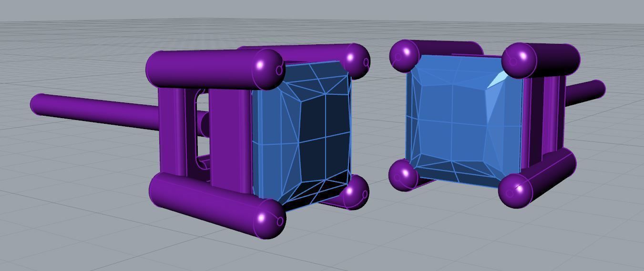
Task: Pick the bottom front prong of left earring
Action: click(x=217, y=205)
